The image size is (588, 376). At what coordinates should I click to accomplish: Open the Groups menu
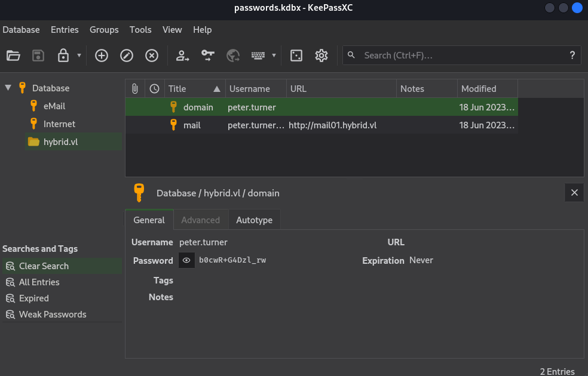(104, 30)
